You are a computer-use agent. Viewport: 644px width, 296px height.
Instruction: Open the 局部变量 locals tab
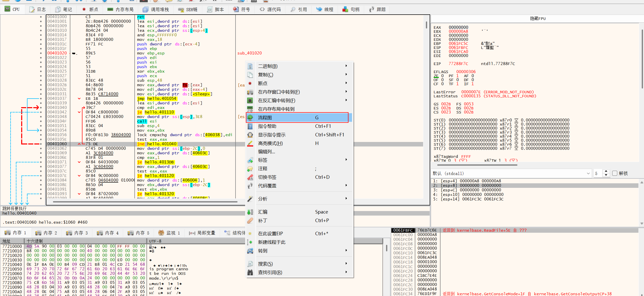click(202, 233)
